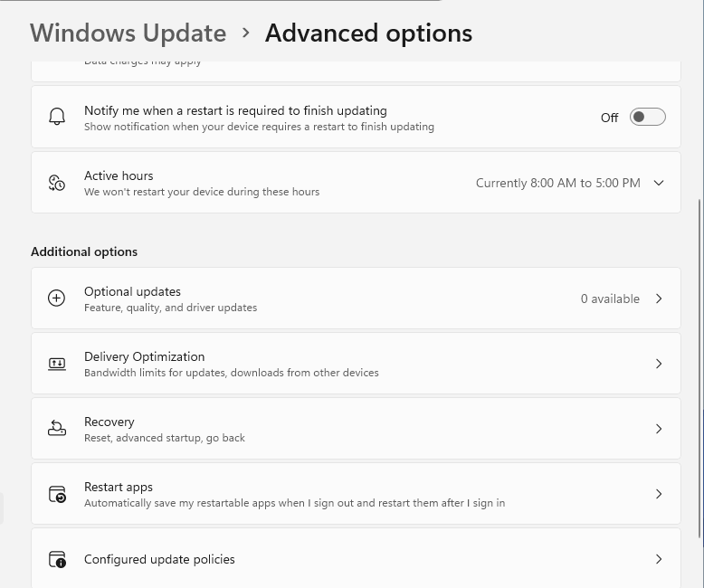
Task: Click the 'Off' toggle state label
Action: tap(610, 118)
